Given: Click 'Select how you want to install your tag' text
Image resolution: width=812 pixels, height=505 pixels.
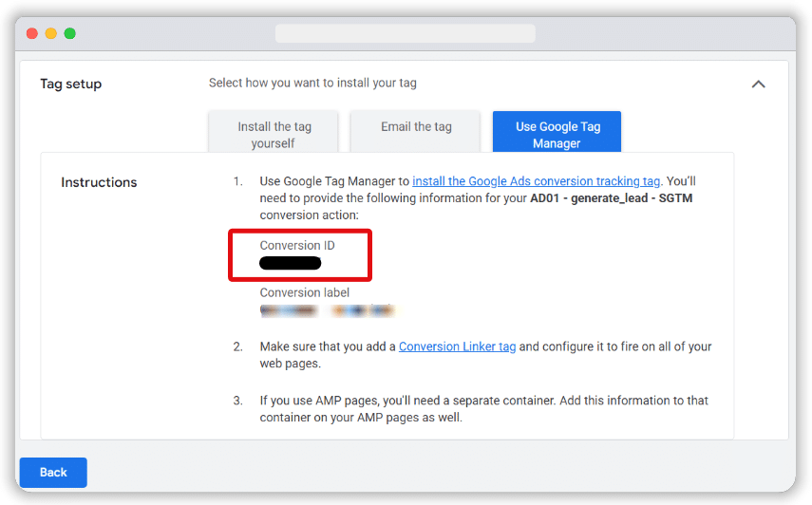Looking at the screenshot, I should [x=312, y=83].
